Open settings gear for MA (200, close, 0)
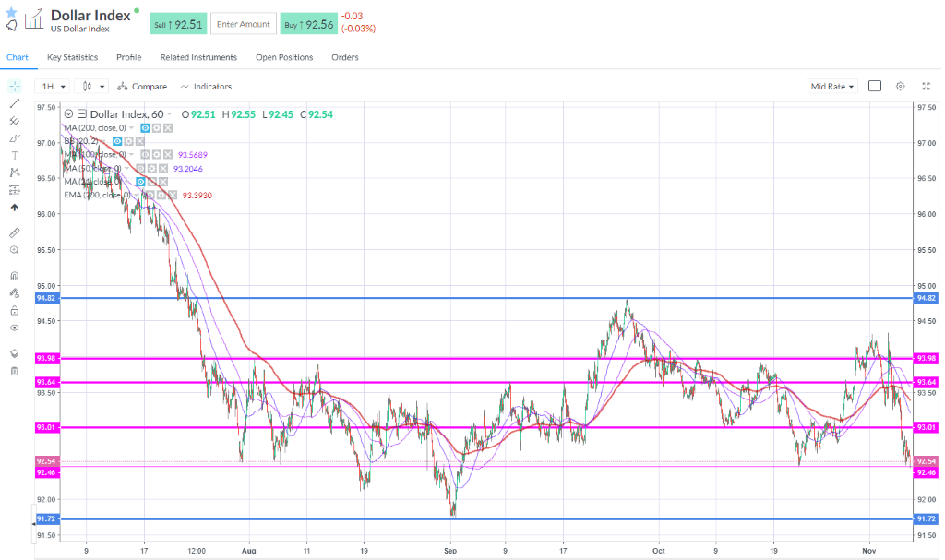The image size is (945, 560). [x=157, y=128]
